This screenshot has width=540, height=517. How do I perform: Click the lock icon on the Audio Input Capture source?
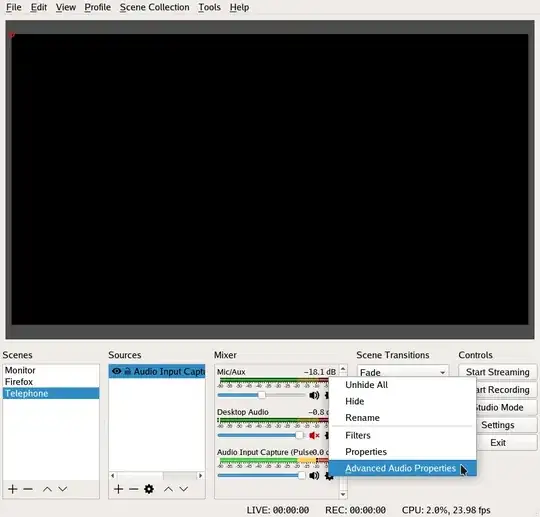pos(127,371)
